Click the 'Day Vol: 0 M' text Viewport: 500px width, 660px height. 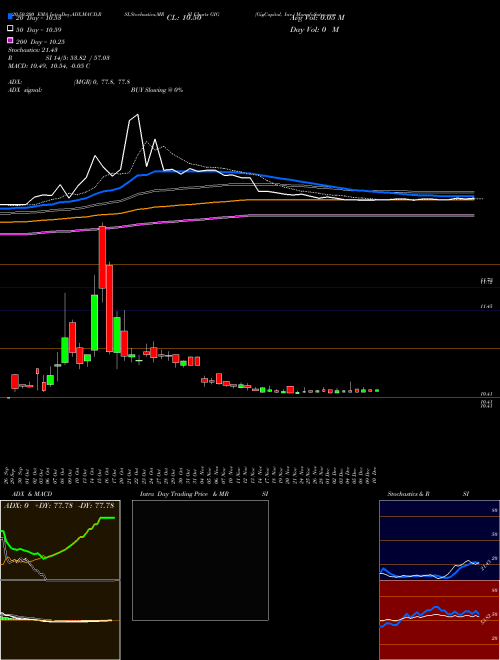[x=314, y=30]
